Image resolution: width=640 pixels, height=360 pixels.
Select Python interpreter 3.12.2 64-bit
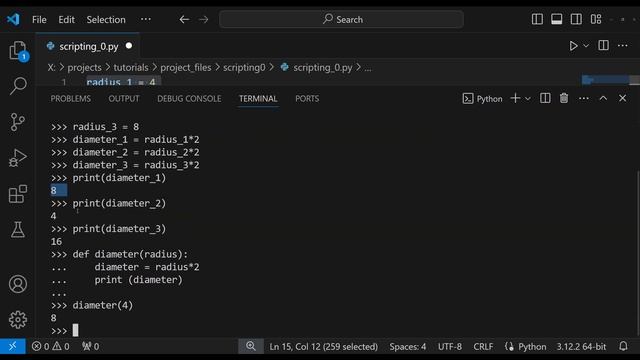[x=581, y=347]
